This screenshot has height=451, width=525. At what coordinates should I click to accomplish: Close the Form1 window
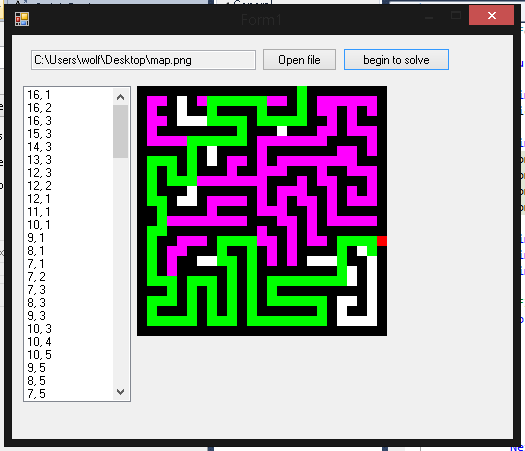point(492,15)
